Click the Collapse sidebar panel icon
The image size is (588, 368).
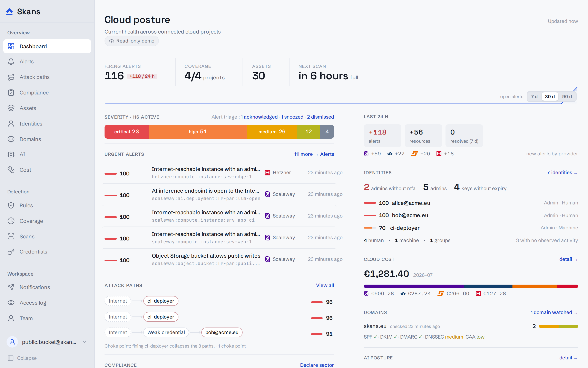10,358
